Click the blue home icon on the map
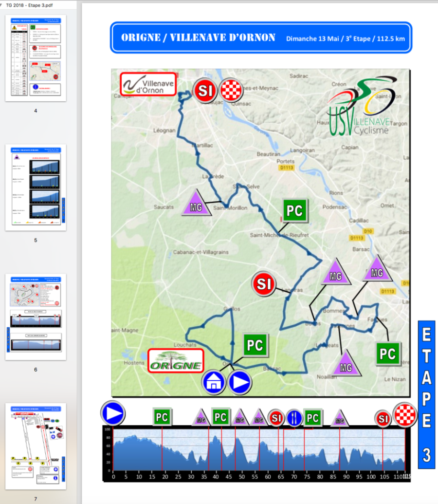This screenshot has height=504, width=438. pos(214,382)
